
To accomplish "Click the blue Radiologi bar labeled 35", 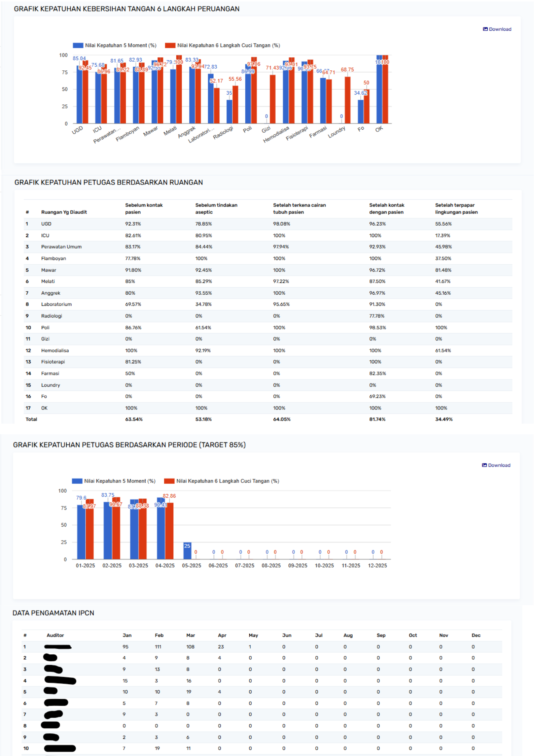I will [x=229, y=112].
